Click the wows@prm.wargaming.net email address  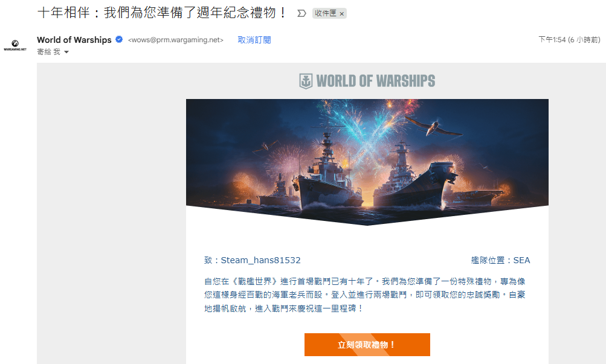[x=176, y=40]
